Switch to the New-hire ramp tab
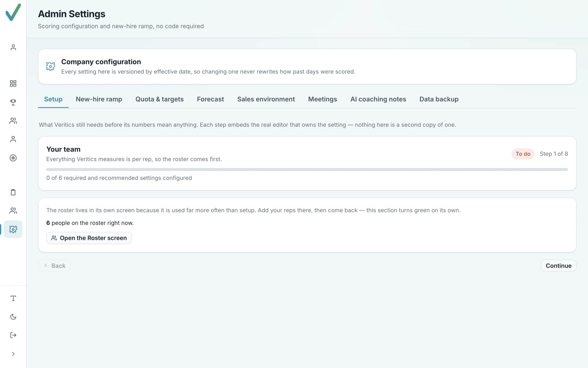Image resolution: width=588 pixels, height=368 pixels. (x=99, y=99)
